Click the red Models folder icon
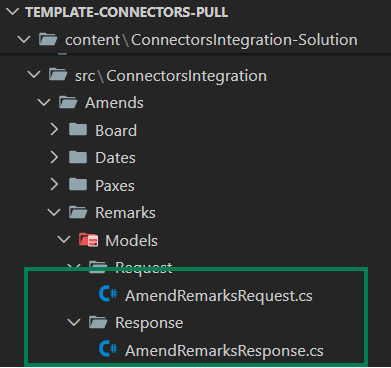This screenshot has width=391, height=368. tap(88, 240)
